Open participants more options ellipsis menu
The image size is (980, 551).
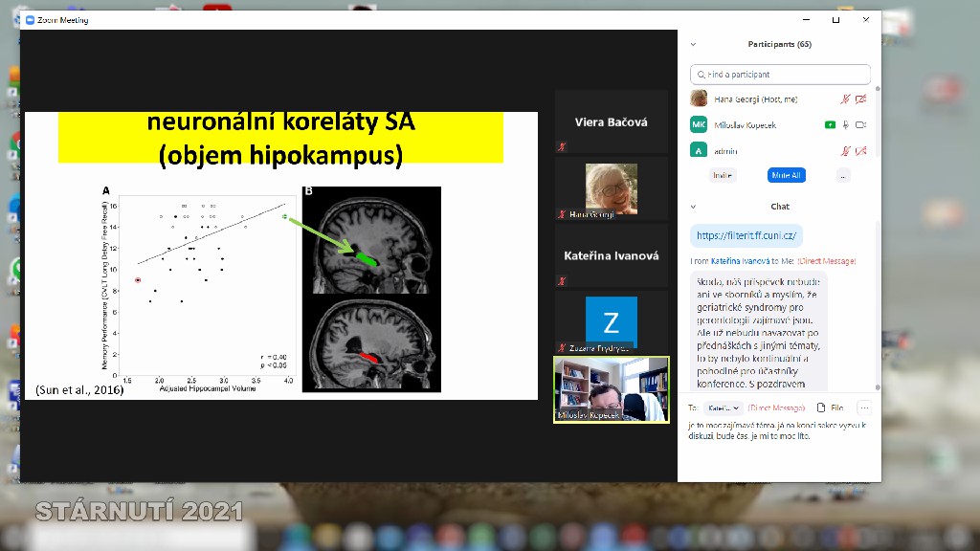tap(842, 176)
